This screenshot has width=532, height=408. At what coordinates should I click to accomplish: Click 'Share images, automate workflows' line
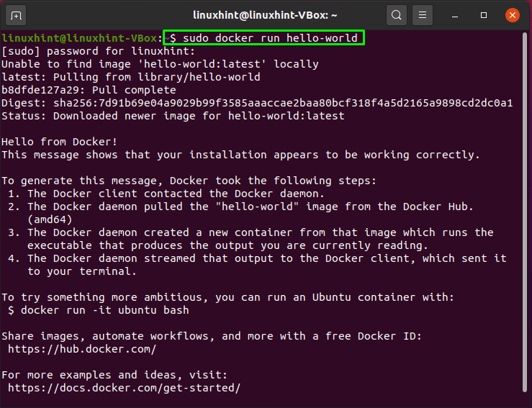click(212, 336)
